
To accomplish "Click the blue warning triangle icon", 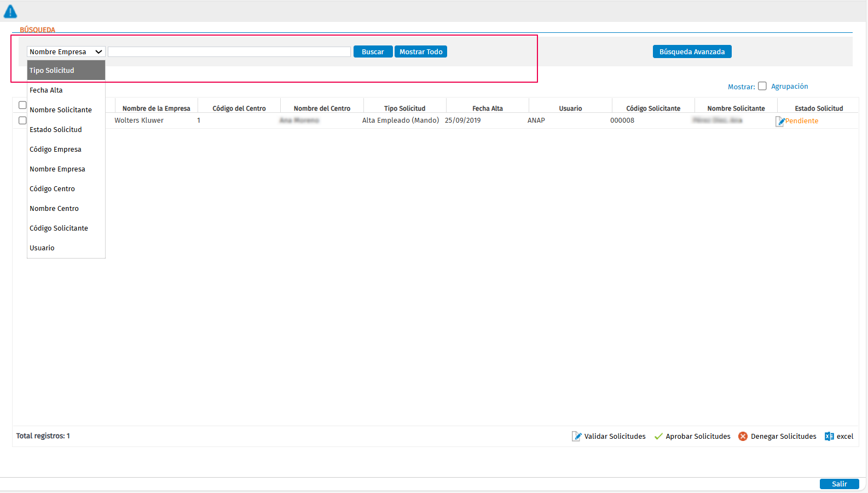I will [x=10, y=12].
